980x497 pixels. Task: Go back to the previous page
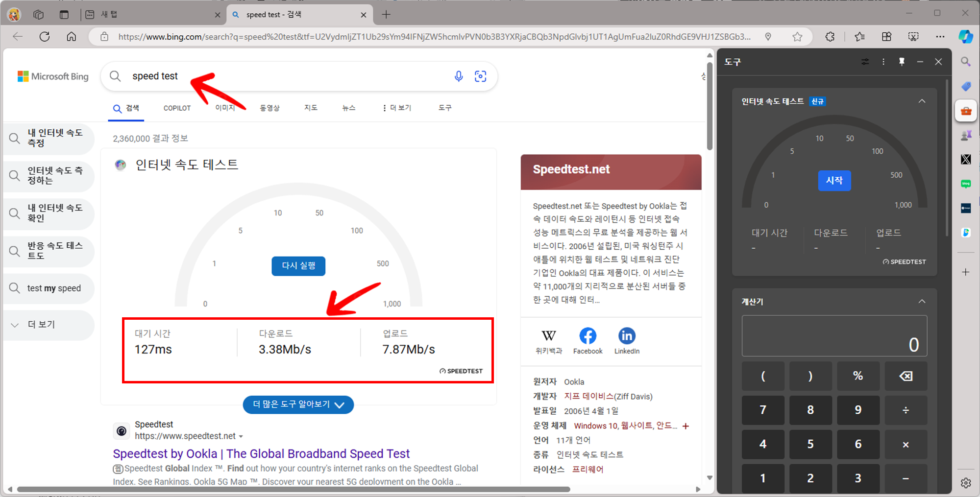coord(18,37)
